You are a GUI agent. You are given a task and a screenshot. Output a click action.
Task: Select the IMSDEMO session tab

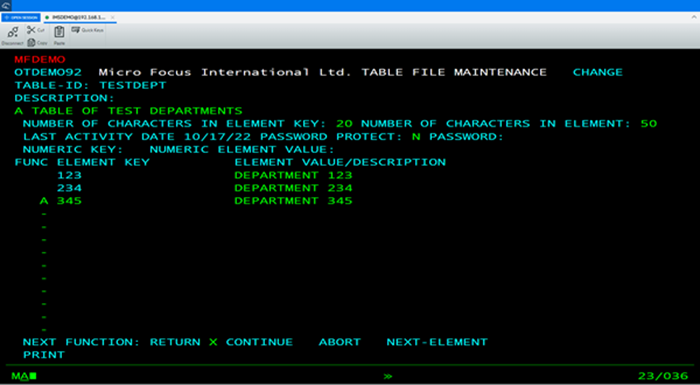click(x=76, y=17)
